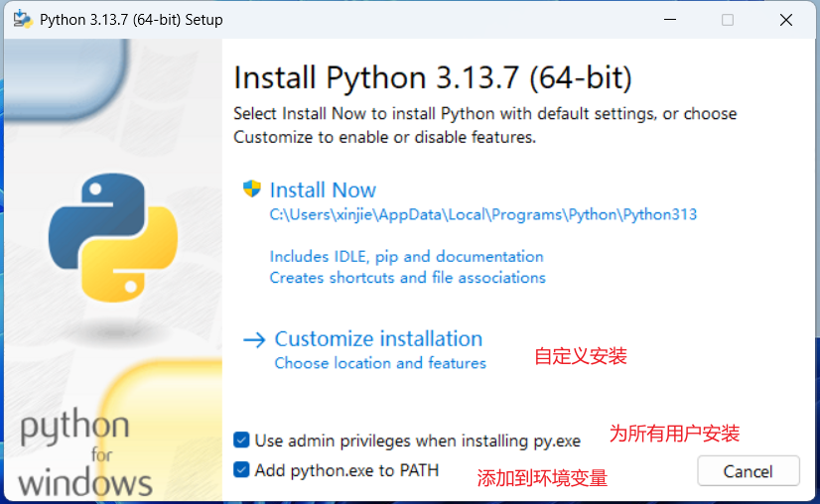The width and height of the screenshot is (820, 504).
Task: Click the "Add python.exe to PATH" label text
Action: tap(346, 470)
